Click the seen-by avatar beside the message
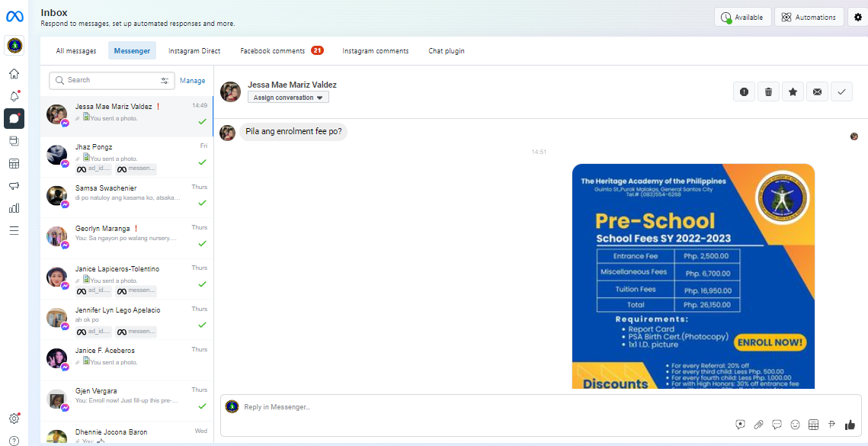Image resolution: width=868 pixels, height=446 pixels. click(854, 136)
